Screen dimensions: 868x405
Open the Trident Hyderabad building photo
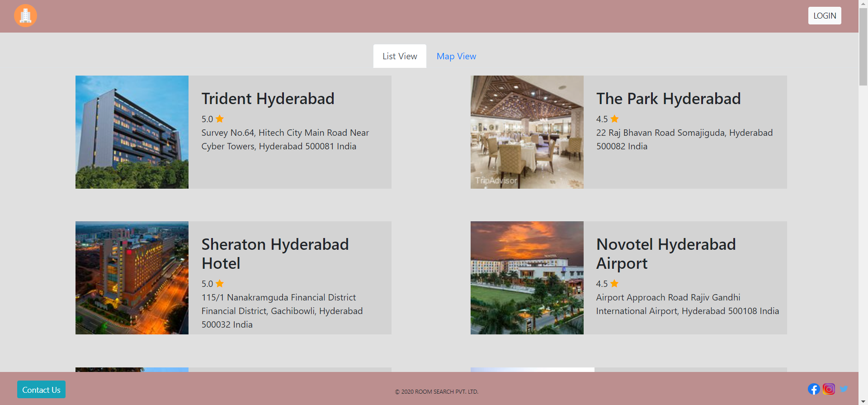click(132, 132)
